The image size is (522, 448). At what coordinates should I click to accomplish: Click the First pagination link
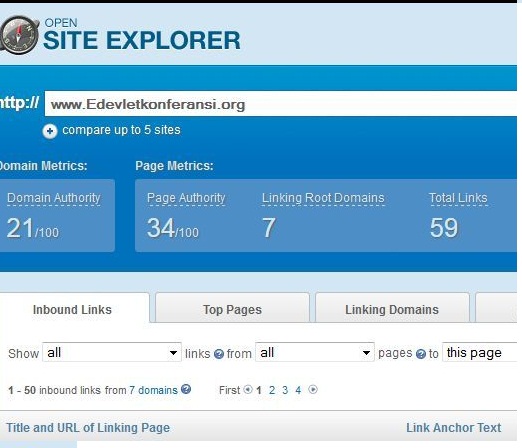(x=229, y=390)
